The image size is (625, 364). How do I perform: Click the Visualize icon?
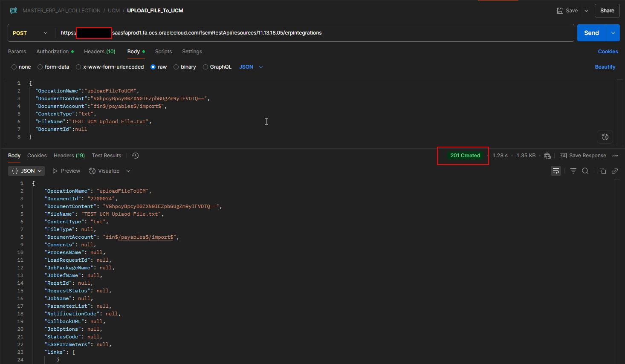pyautogui.click(x=92, y=171)
